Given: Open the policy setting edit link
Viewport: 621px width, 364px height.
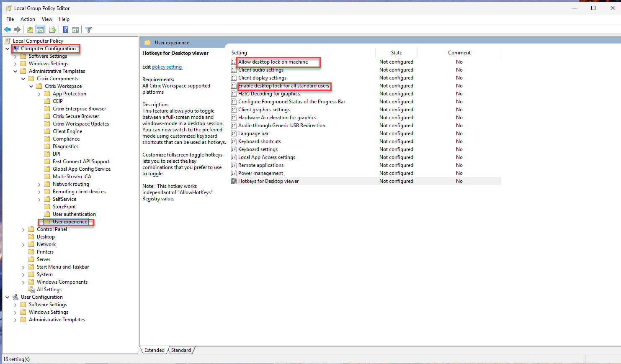Looking at the screenshot, I should coord(167,67).
